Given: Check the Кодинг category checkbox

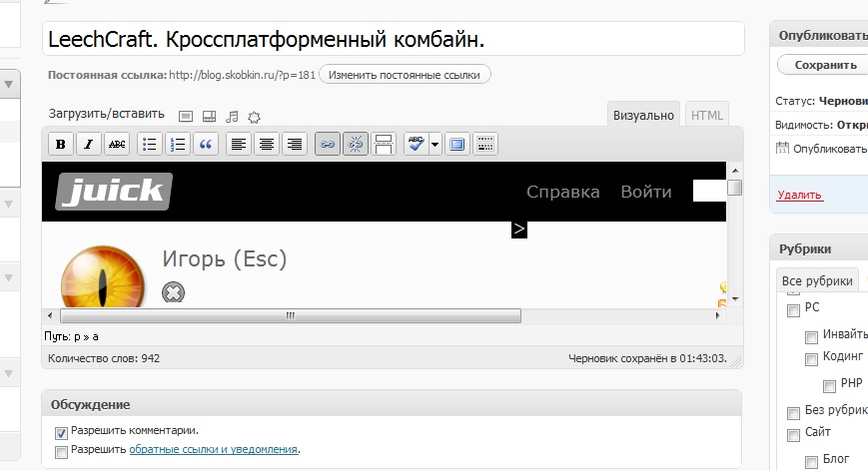Looking at the screenshot, I should (811, 360).
